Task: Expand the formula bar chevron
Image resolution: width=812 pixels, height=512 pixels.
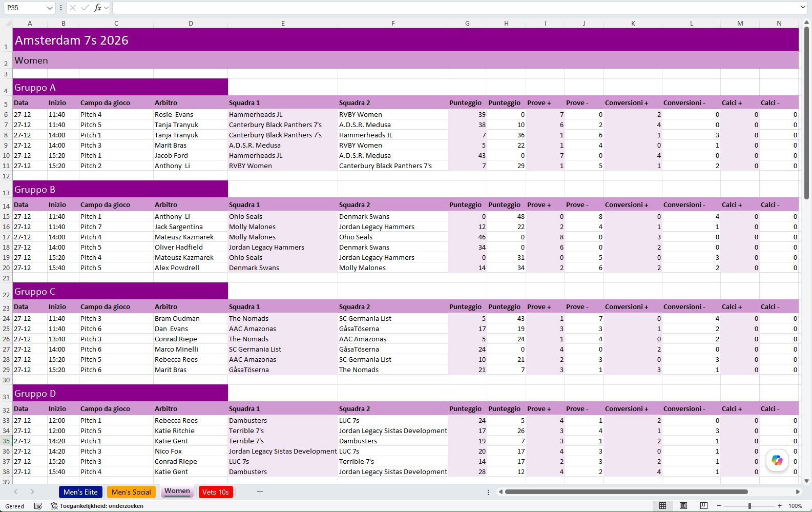Action: tap(803, 7)
